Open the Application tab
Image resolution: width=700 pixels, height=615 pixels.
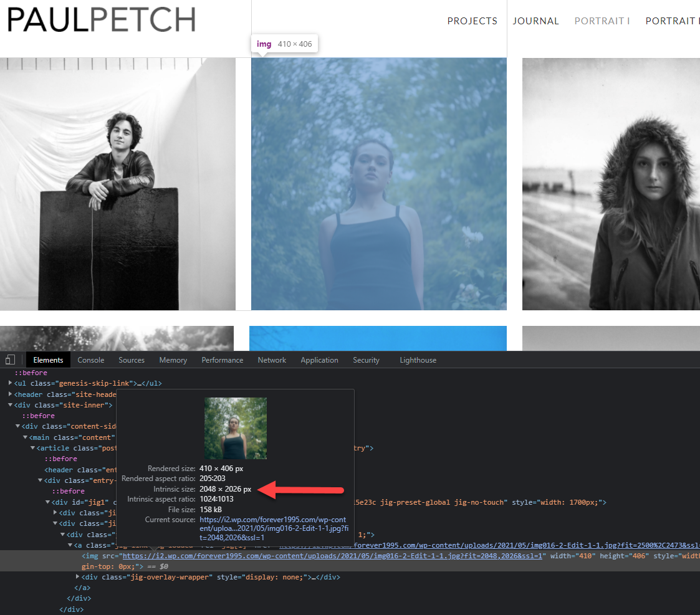(x=319, y=360)
